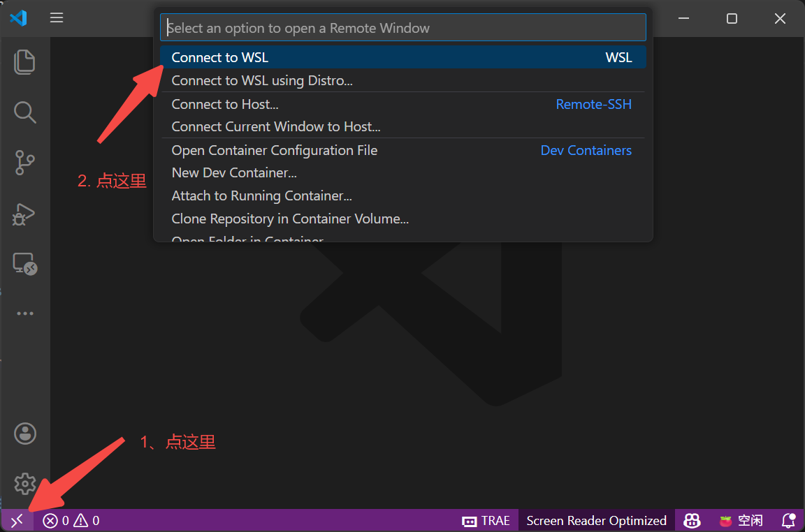Click the errors and warnings counter
This screenshot has width=805, height=532.
tap(70, 520)
